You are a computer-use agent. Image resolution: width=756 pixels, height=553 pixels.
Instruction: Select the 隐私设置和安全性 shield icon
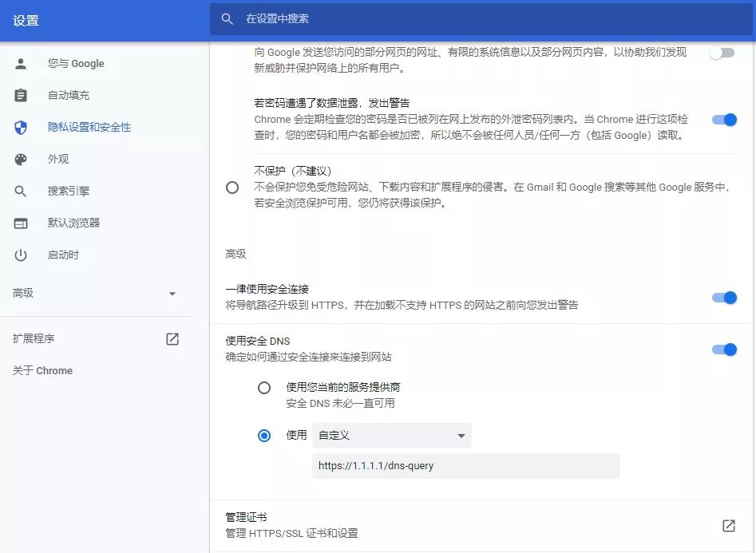20,127
